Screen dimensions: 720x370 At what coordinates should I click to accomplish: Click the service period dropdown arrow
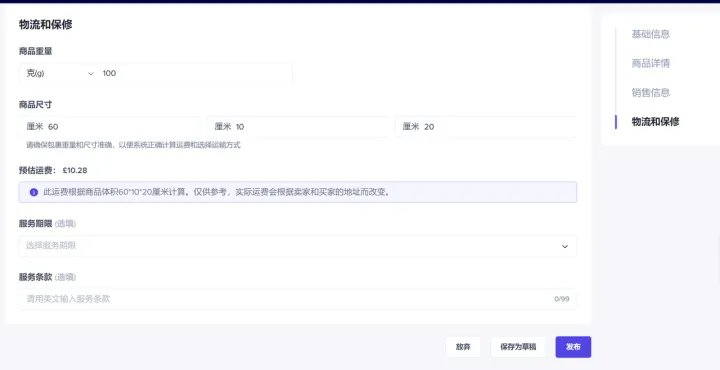pos(565,247)
